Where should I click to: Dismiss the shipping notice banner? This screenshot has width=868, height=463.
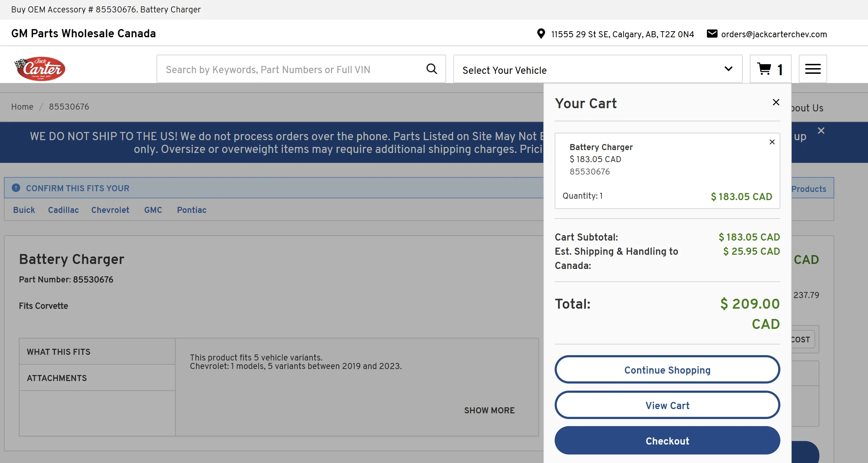[822, 131]
